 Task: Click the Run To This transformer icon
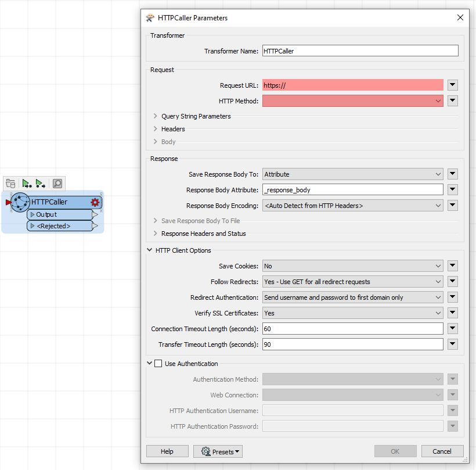(27, 184)
